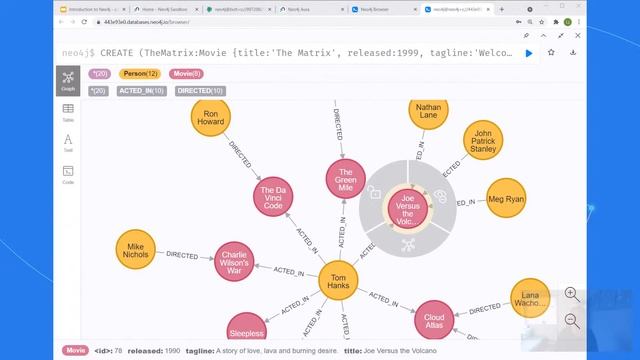This screenshot has height=360, width=640.
Task: Open the Chrome profile avatar
Action: [x=567, y=22]
